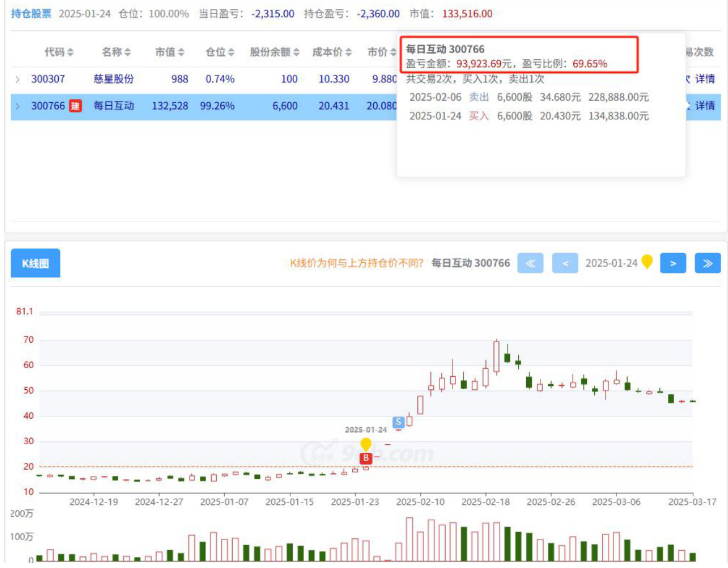Expand the 300766 每日互动 row
This screenshot has height=568, width=728.
pyautogui.click(x=17, y=106)
